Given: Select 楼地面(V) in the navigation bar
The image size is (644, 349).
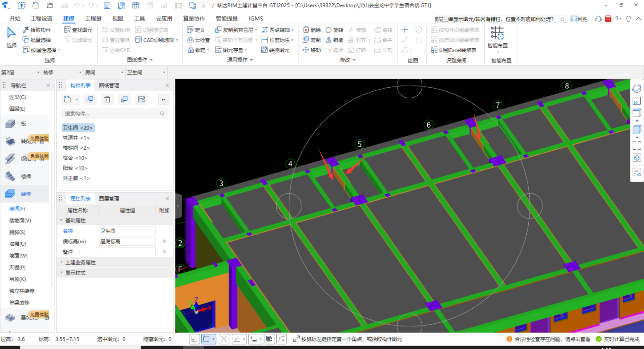Looking at the screenshot, I should coord(20,220).
